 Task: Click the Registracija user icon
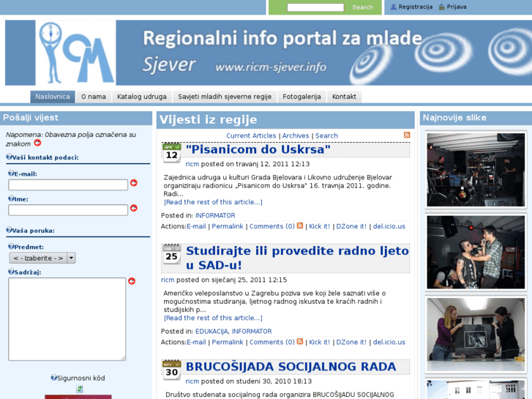[394, 7]
